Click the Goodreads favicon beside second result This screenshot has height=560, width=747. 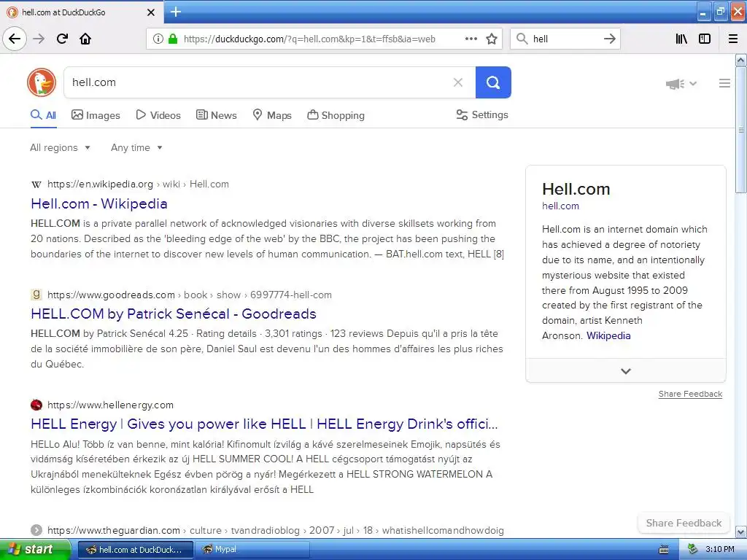(36, 295)
